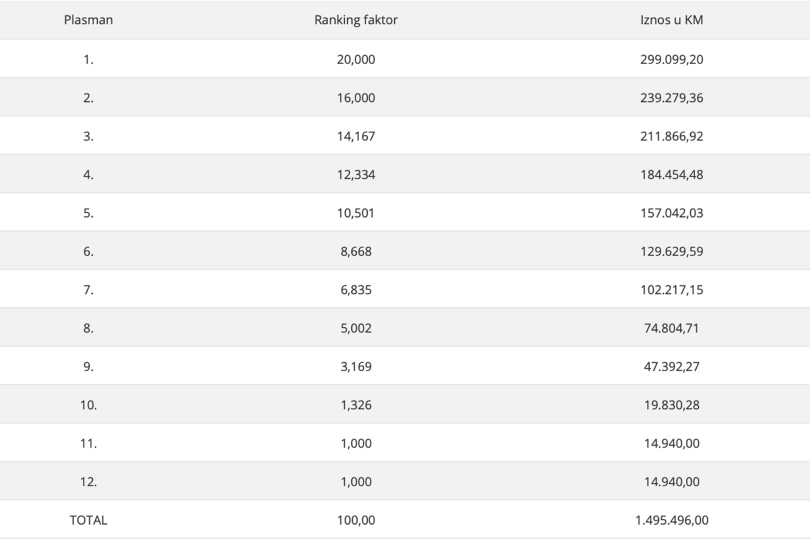The height and width of the screenshot is (540, 810).
Task: Click placement 11. cell
Action: coord(88,443)
